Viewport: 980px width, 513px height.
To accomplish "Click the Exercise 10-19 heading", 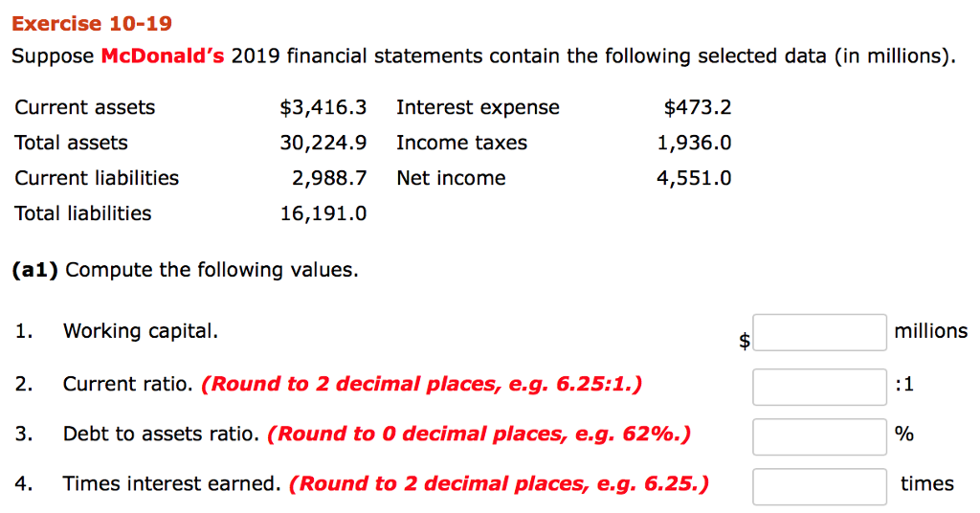I will [92, 24].
